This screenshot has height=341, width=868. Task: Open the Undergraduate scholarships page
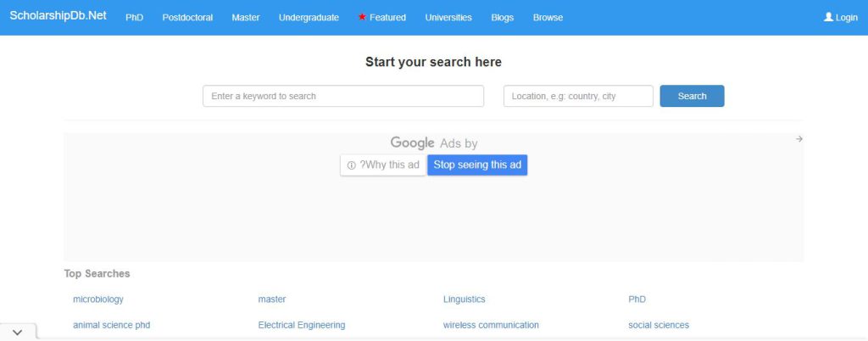[309, 18]
